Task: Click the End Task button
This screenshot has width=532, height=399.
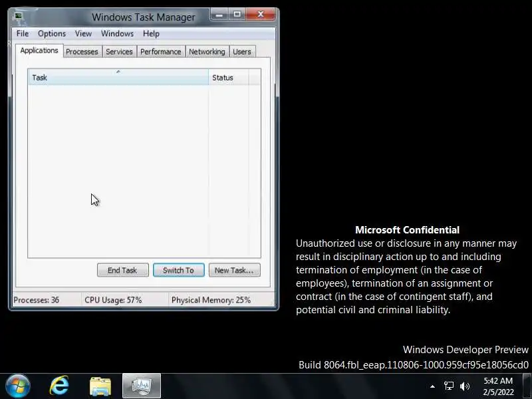Action: tap(122, 270)
